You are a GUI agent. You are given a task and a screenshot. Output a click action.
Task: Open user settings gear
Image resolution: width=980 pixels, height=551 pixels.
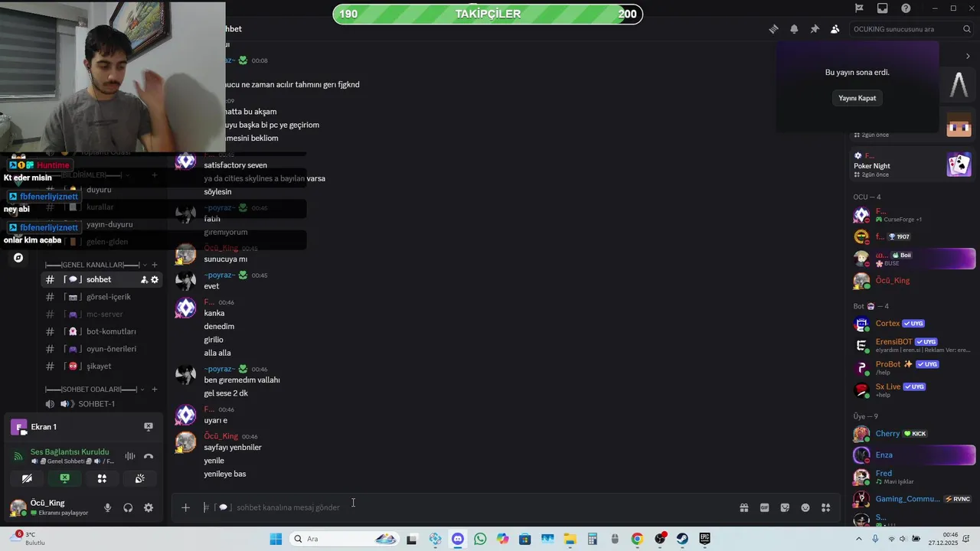point(149,507)
